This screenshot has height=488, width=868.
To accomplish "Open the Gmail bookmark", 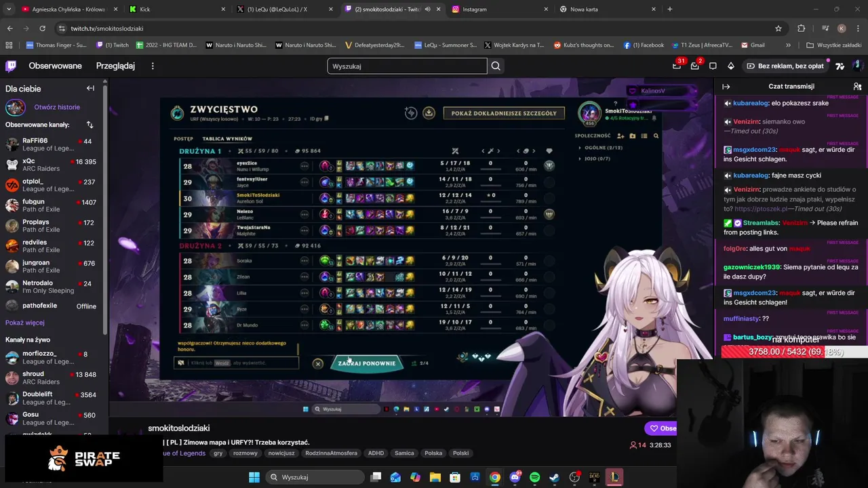I will 752,45.
